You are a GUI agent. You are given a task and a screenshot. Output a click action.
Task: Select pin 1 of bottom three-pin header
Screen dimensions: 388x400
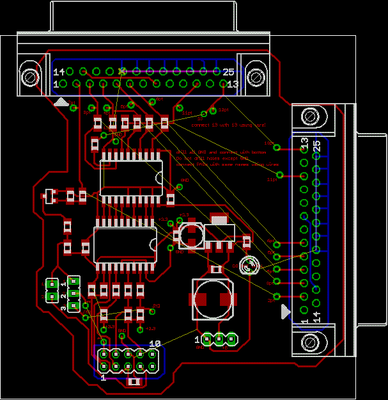pos(207,340)
